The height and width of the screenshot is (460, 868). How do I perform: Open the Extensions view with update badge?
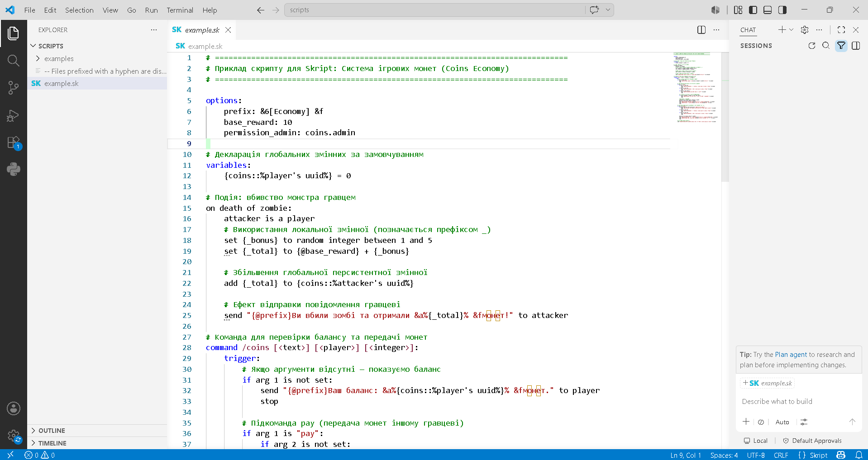(x=14, y=143)
